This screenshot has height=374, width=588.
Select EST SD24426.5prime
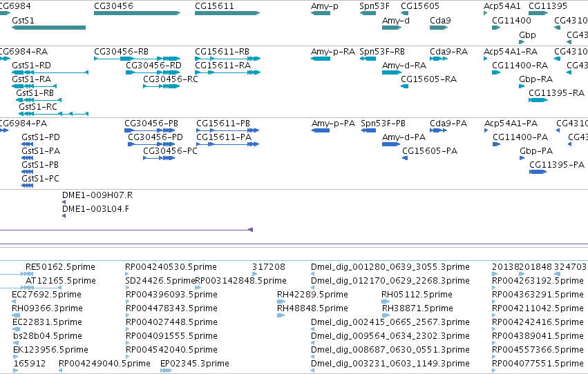pos(160,281)
